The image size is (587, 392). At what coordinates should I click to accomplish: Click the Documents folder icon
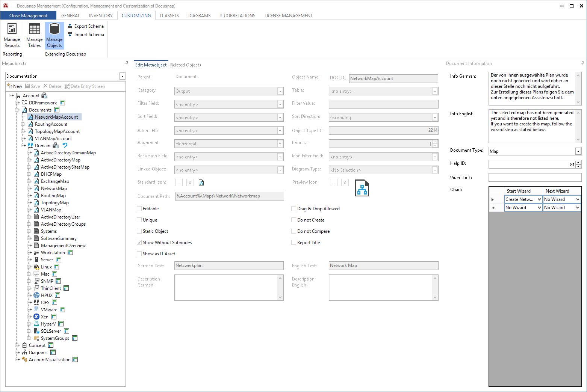[24, 110]
